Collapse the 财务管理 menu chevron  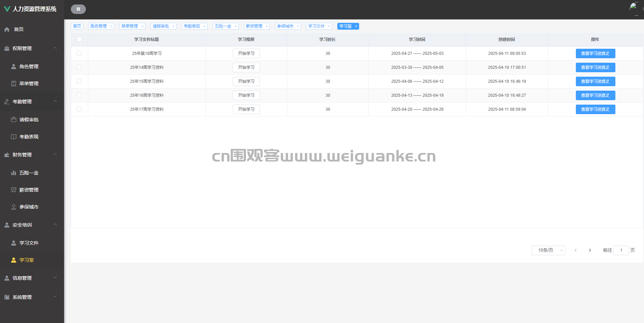click(55, 154)
